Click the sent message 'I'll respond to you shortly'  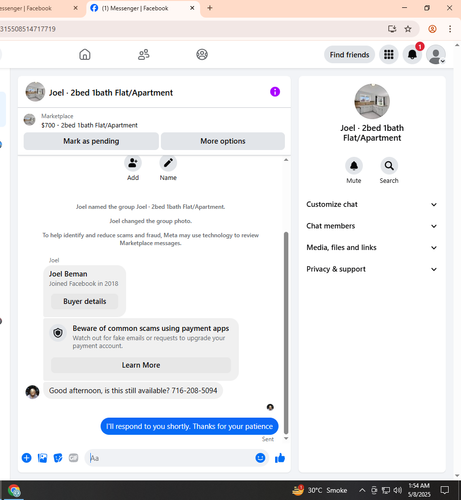189,426
